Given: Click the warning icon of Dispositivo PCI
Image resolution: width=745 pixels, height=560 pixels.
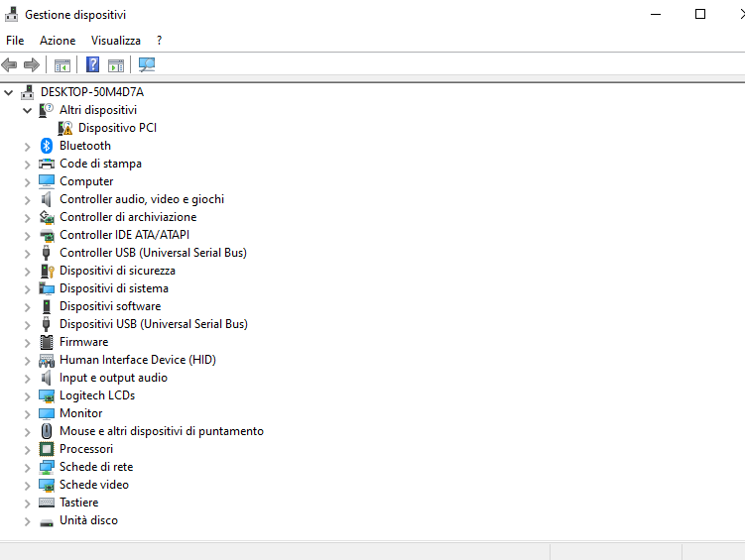Looking at the screenshot, I should tap(65, 128).
